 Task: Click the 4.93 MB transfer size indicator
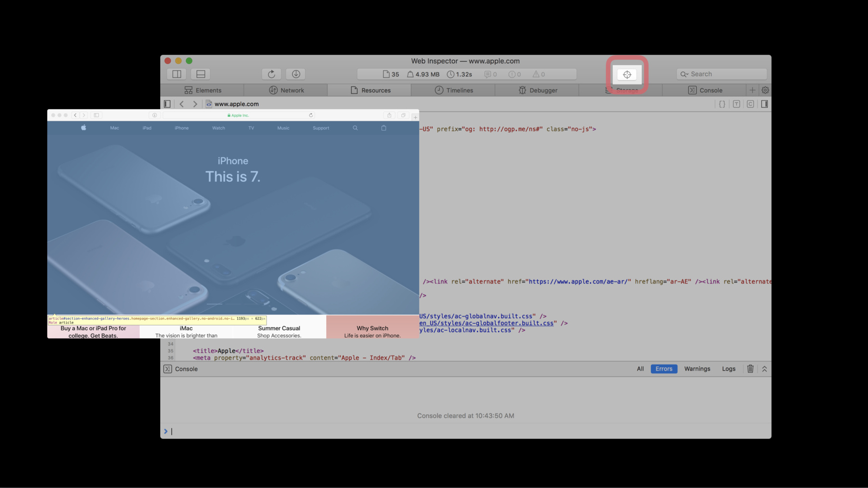click(x=423, y=74)
